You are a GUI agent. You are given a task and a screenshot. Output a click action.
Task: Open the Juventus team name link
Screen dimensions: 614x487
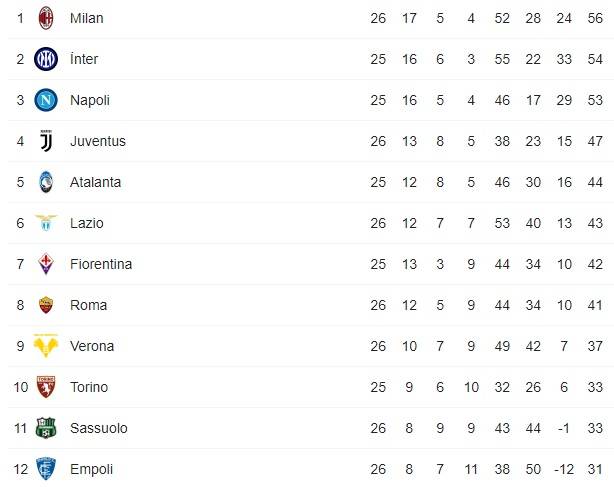click(x=98, y=141)
